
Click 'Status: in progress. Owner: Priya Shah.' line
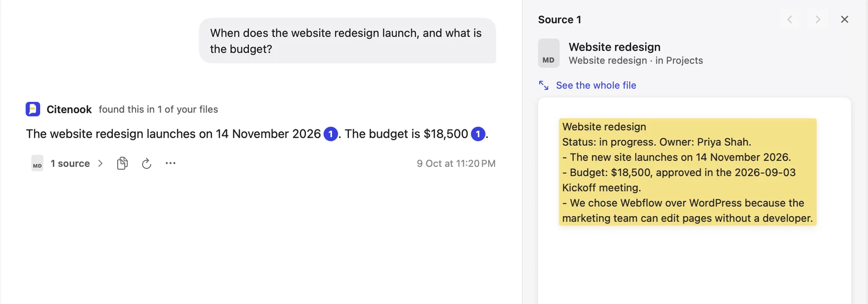pos(656,142)
